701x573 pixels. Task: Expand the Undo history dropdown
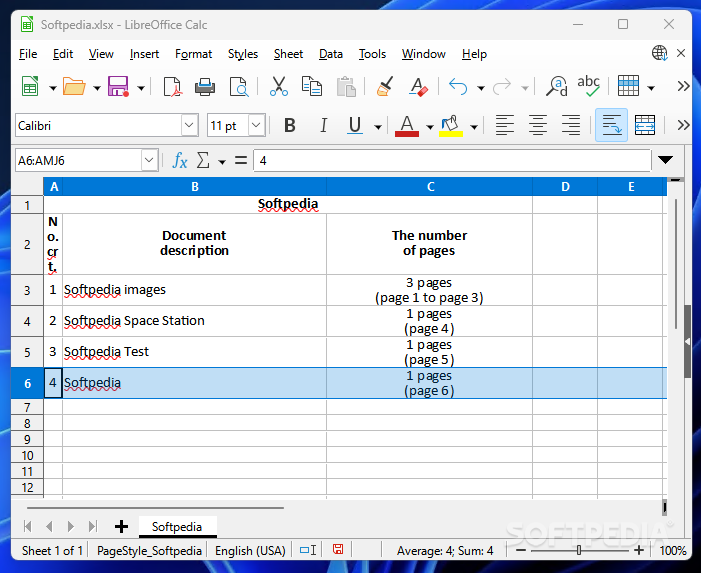pyautogui.click(x=481, y=88)
